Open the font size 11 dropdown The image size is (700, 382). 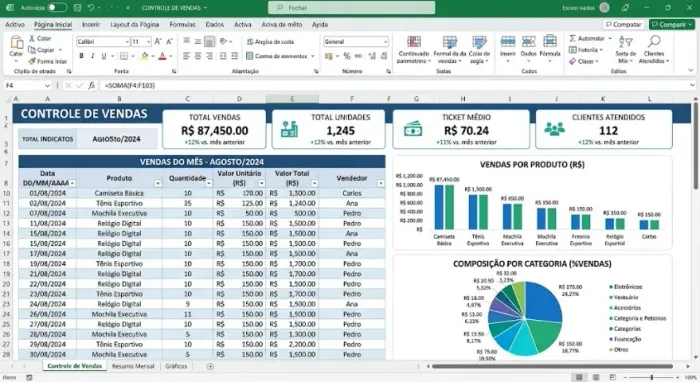click(148, 42)
